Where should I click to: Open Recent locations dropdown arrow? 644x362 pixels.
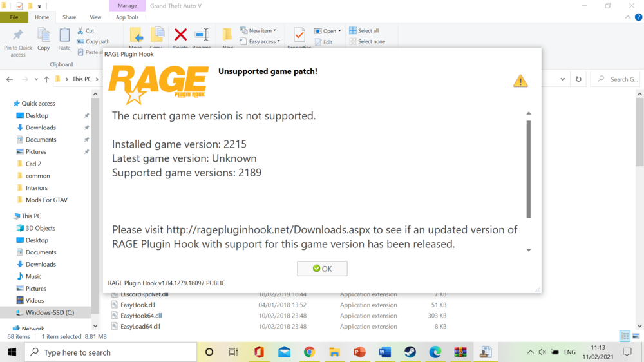pos(36,79)
